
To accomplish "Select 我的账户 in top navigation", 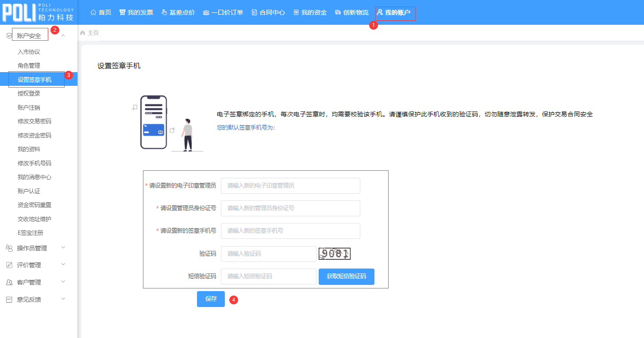I will 397,12.
